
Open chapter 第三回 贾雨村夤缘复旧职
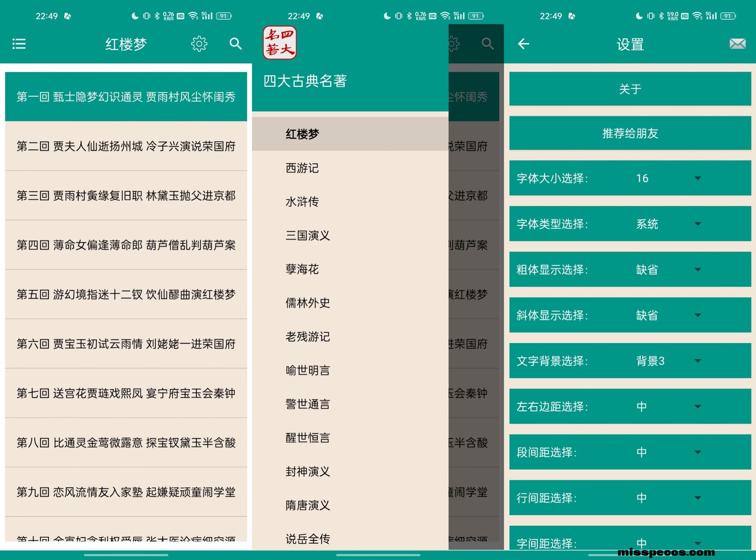point(126,196)
